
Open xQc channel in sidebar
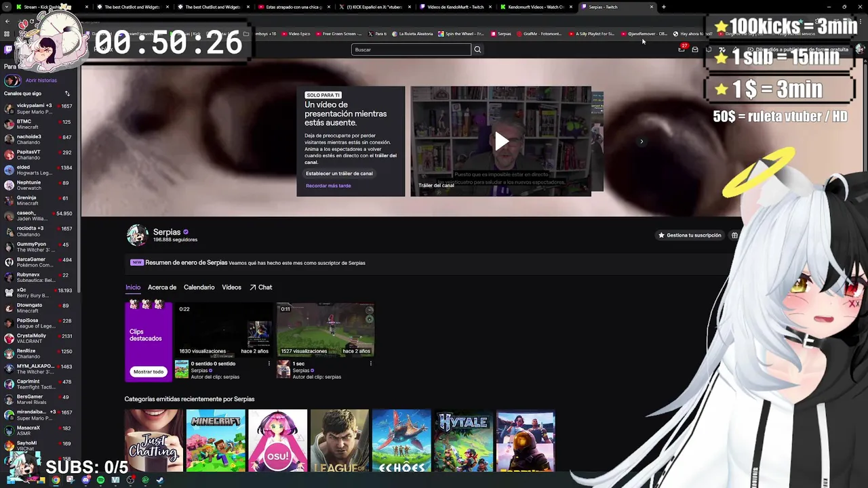tap(39, 292)
